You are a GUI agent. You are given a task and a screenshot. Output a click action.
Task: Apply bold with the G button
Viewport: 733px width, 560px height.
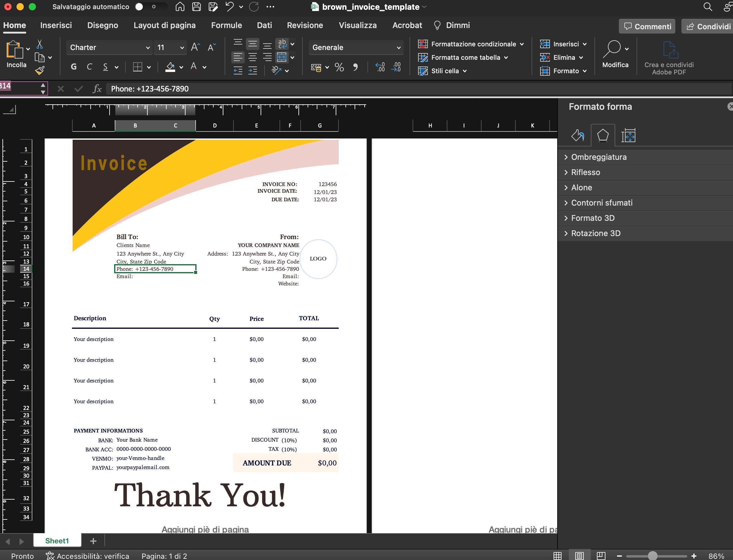point(74,67)
